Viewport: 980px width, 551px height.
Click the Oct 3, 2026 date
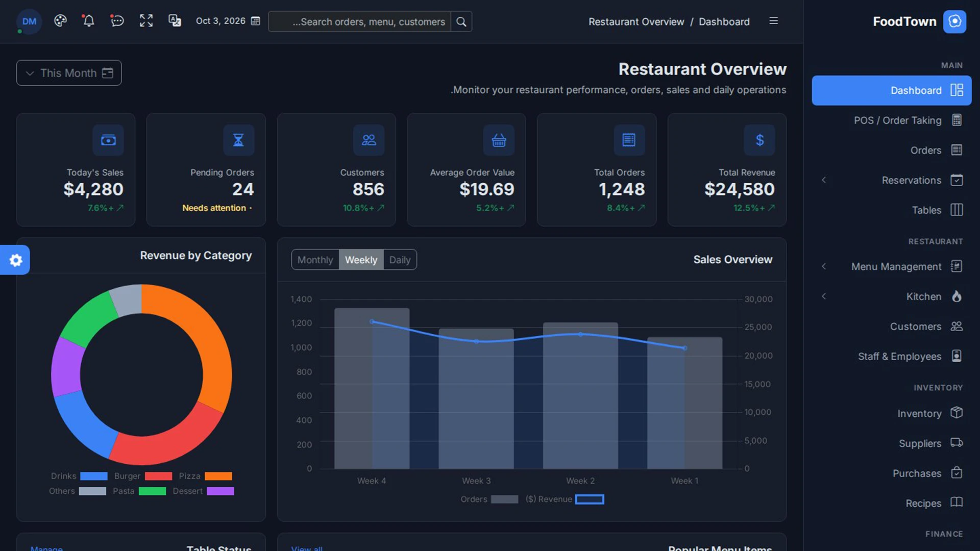tap(220, 21)
